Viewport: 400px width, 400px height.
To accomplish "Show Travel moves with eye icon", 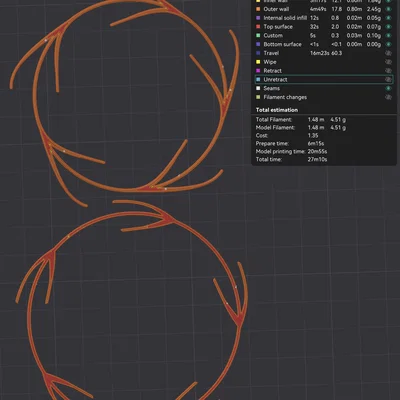I will coord(388,53).
